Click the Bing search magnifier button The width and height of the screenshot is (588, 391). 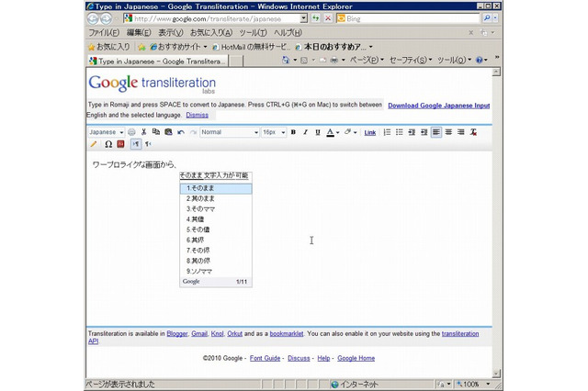coord(487,18)
